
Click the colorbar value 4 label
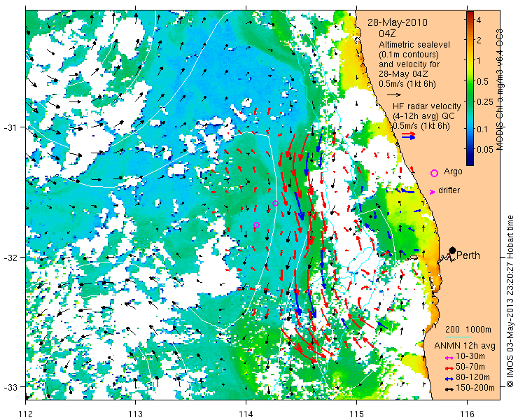pos(479,20)
